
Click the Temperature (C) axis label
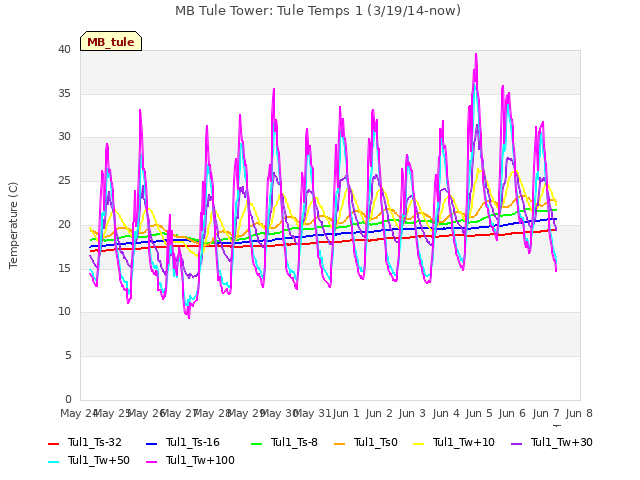13,225
